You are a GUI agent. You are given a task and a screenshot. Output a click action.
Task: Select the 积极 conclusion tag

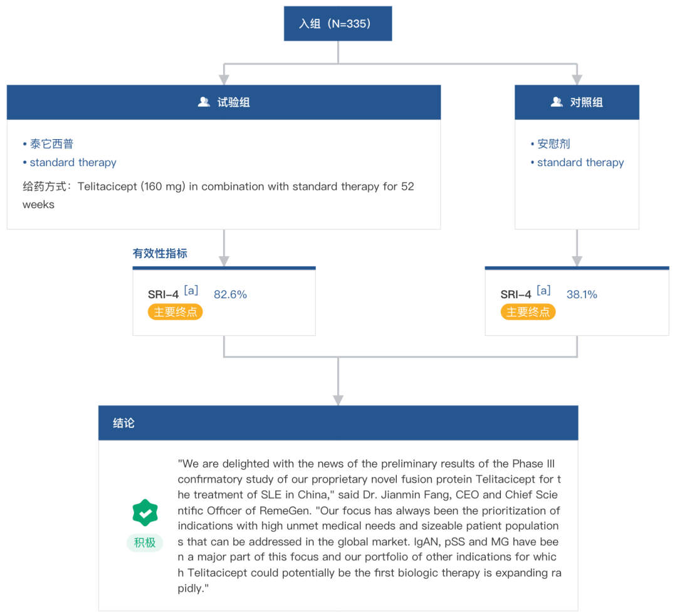coord(145,543)
